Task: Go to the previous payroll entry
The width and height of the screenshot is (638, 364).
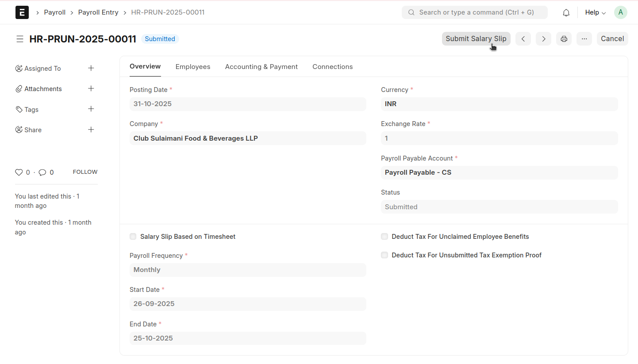Action: pos(523,39)
